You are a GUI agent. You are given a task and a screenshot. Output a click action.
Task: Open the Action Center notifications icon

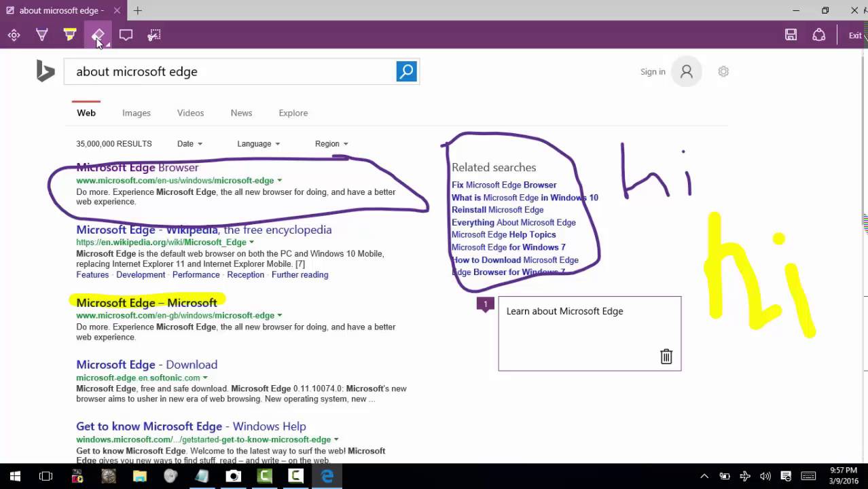click(786, 476)
